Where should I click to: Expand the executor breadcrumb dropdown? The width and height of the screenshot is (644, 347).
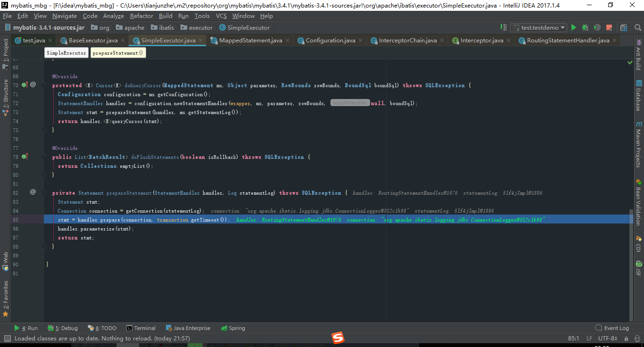pyautogui.click(x=201, y=27)
